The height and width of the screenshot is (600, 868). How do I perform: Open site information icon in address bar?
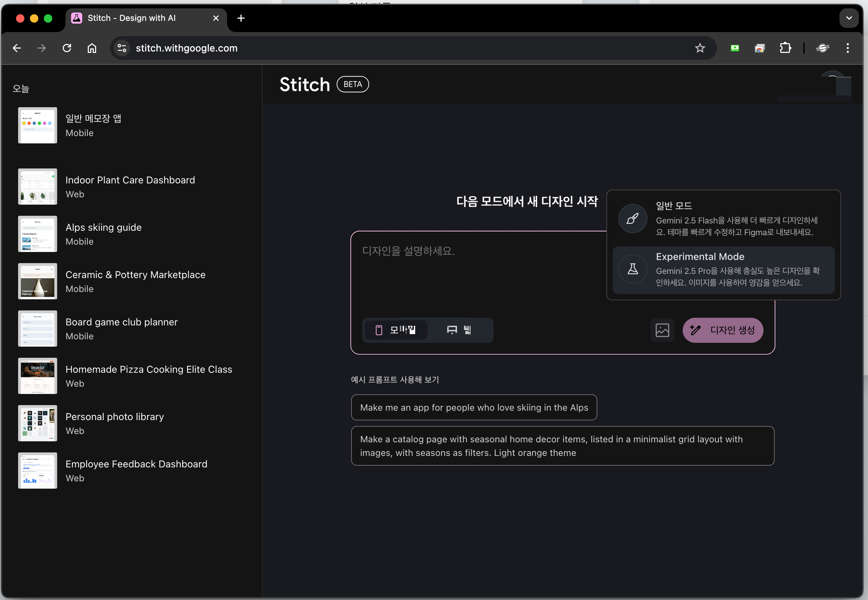point(122,48)
